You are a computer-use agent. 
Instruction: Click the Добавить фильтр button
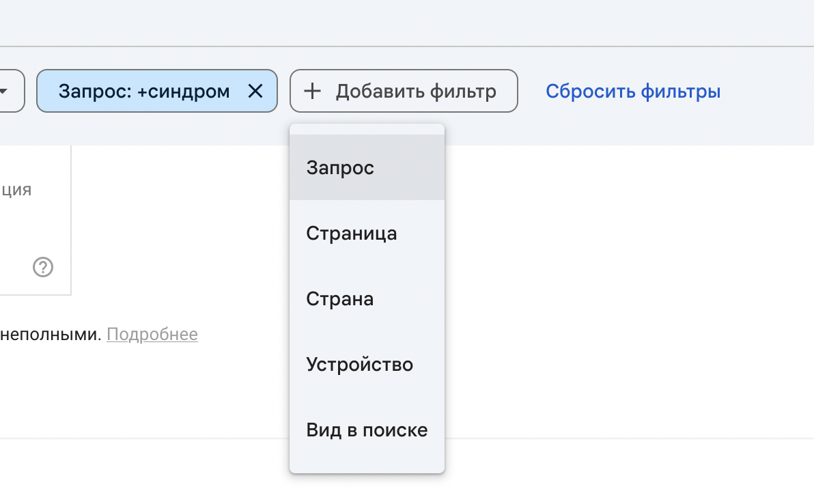[404, 91]
